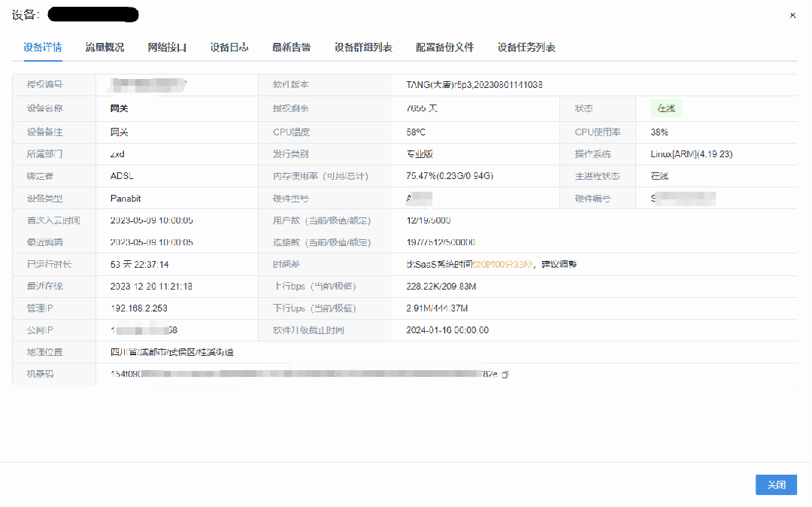Select the 管理IP value 192.168.2.253
This screenshot has width=812, height=507.
[140, 308]
